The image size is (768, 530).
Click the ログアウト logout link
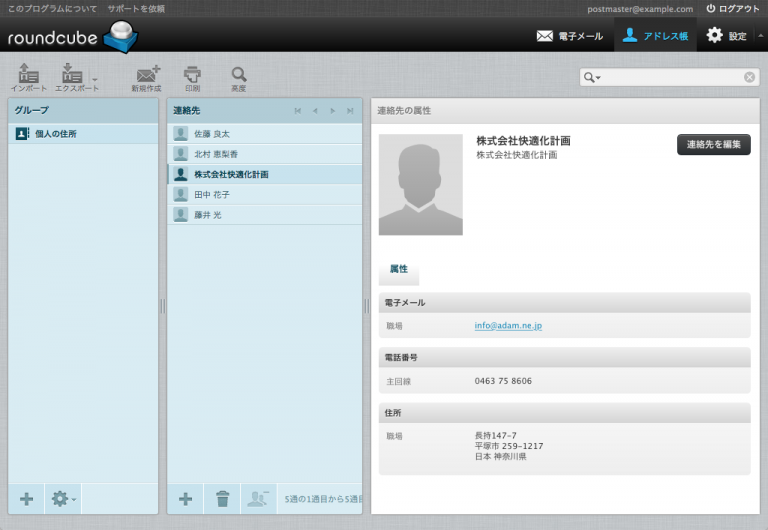pos(732,8)
